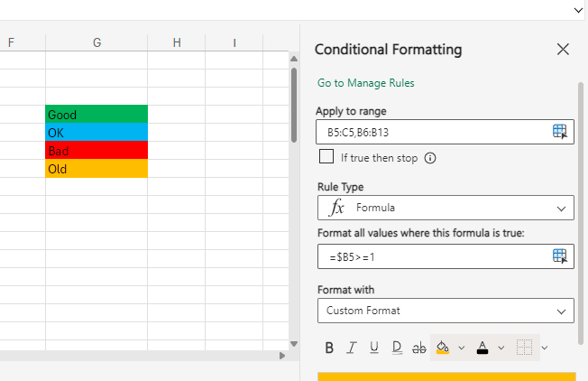Click the sheet scroll up arrow
The image size is (588, 381).
(x=294, y=59)
